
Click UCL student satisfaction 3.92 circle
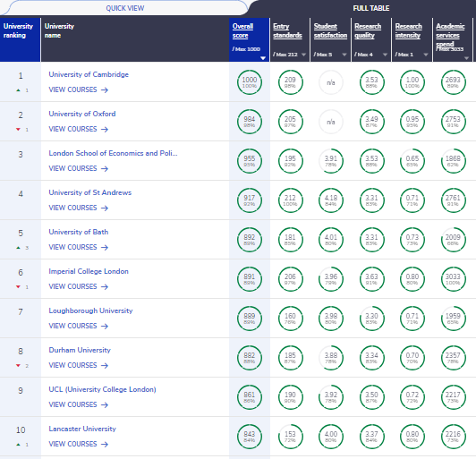[x=331, y=397]
